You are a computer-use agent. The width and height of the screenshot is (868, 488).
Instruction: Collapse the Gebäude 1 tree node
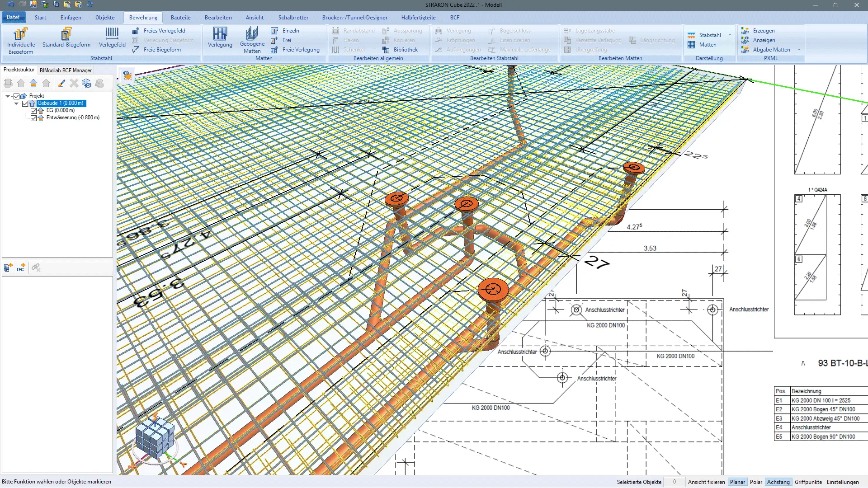(17, 103)
